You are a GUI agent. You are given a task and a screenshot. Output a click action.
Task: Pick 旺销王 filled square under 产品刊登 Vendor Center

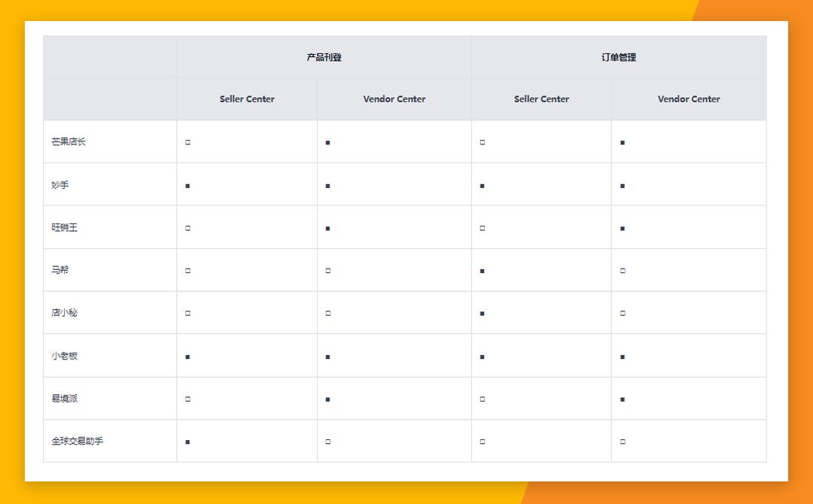[327, 229]
